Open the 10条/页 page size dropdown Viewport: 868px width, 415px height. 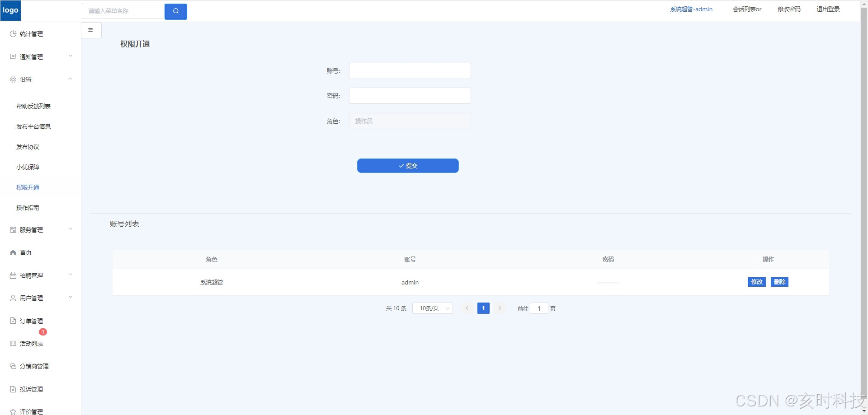pos(433,308)
